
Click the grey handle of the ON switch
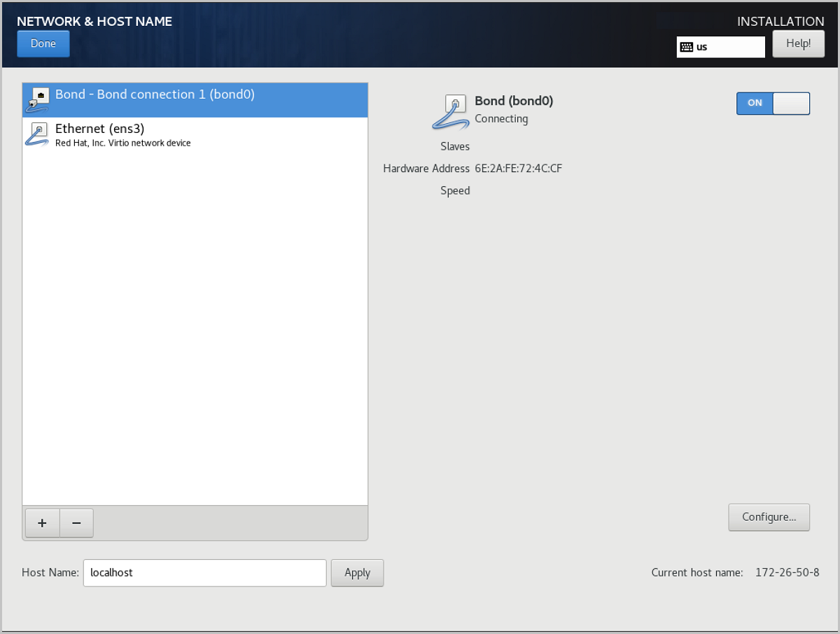click(x=791, y=103)
